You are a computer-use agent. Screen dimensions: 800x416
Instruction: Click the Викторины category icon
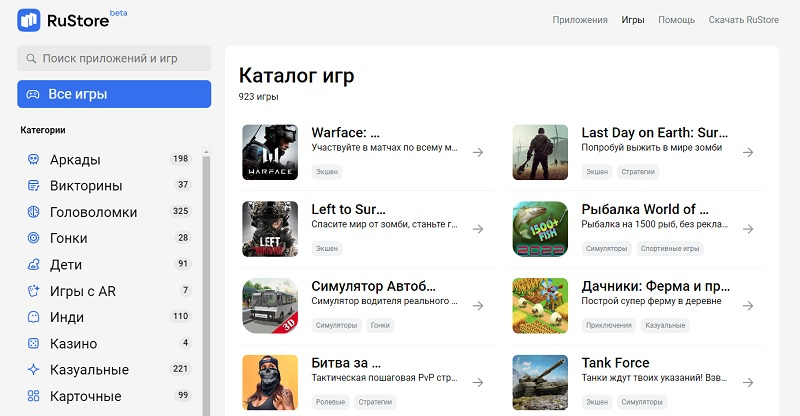[x=33, y=185]
